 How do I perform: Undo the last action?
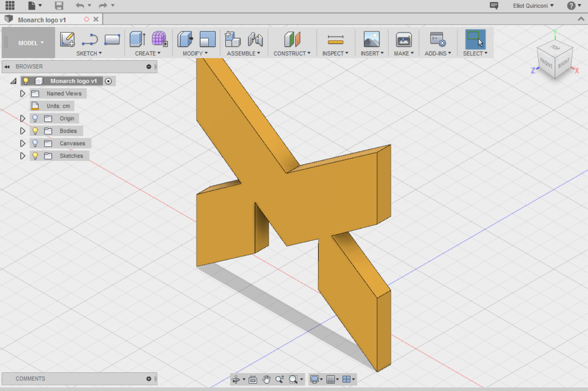(80, 5)
